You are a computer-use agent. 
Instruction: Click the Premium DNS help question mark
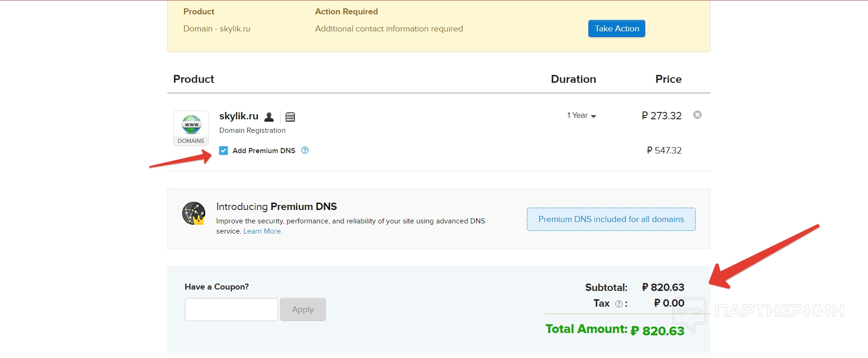(305, 150)
